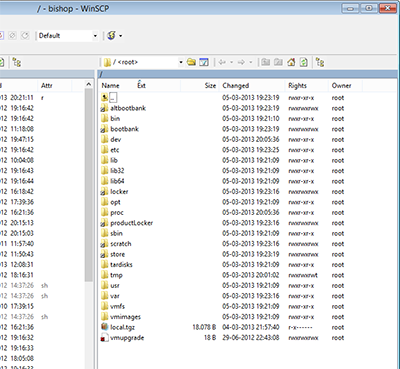
Task: Click the session globe icon
Action: 111,35
